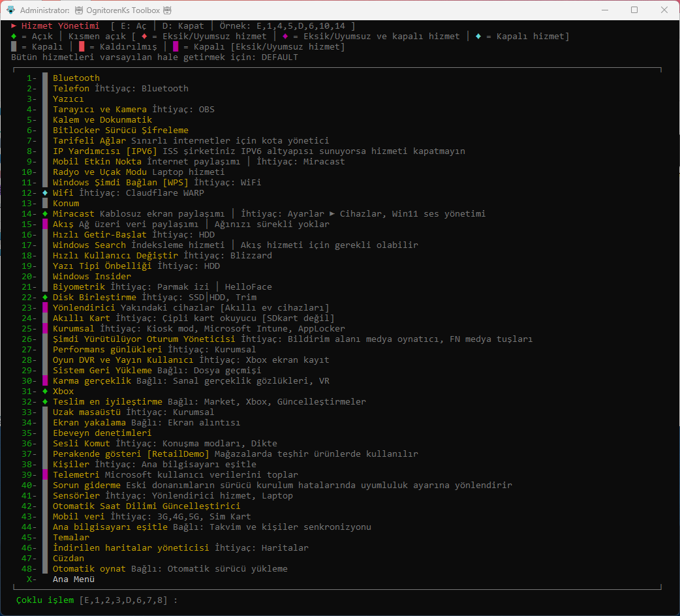Image resolution: width=680 pixels, height=616 pixels.
Task: Click the IP Yardımcısı [IPV6] entry
Action: (x=105, y=151)
